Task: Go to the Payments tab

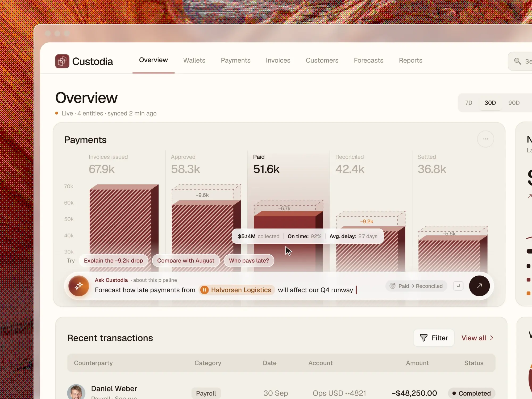Action: click(x=236, y=60)
